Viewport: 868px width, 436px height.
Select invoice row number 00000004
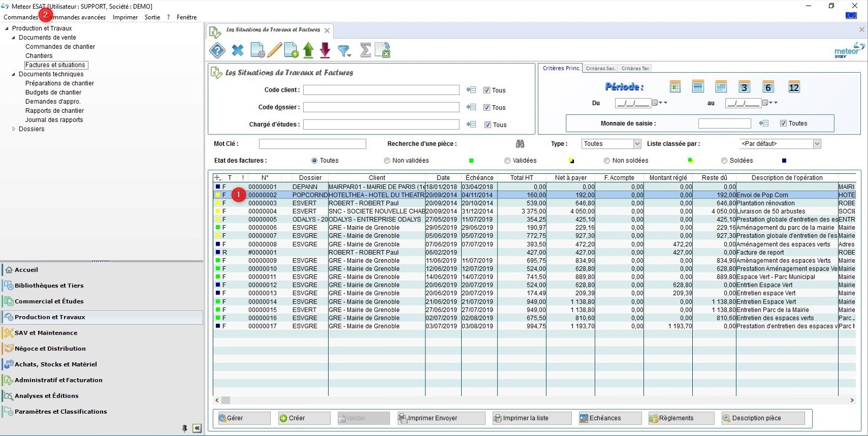tap(534, 211)
